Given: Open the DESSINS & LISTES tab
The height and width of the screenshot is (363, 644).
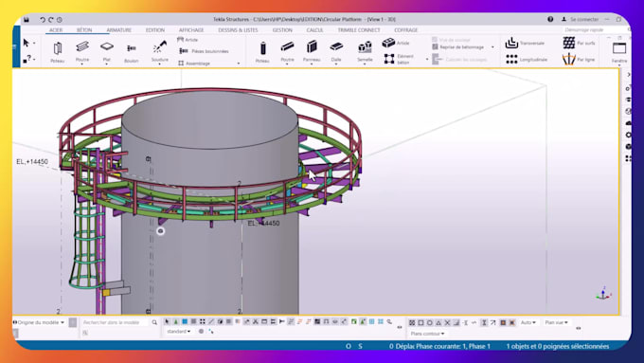Looking at the screenshot, I should click(238, 30).
